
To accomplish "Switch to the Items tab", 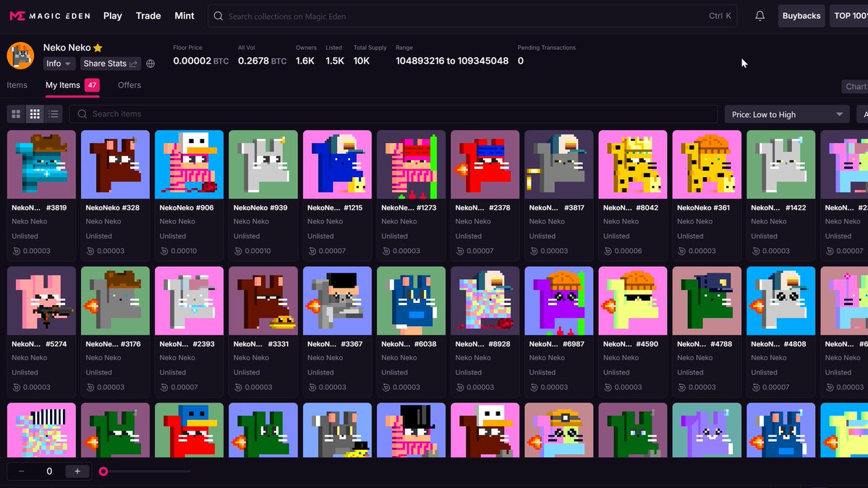I will pos(17,85).
